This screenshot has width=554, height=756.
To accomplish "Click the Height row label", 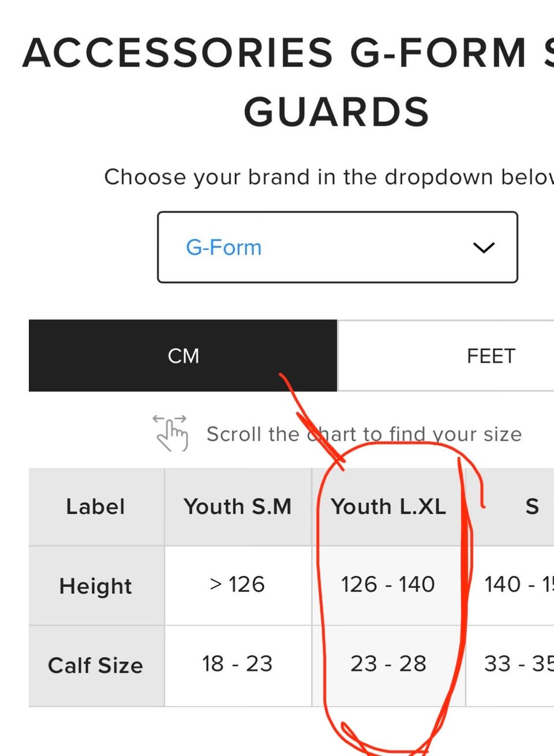I will click(x=96, y=586).
